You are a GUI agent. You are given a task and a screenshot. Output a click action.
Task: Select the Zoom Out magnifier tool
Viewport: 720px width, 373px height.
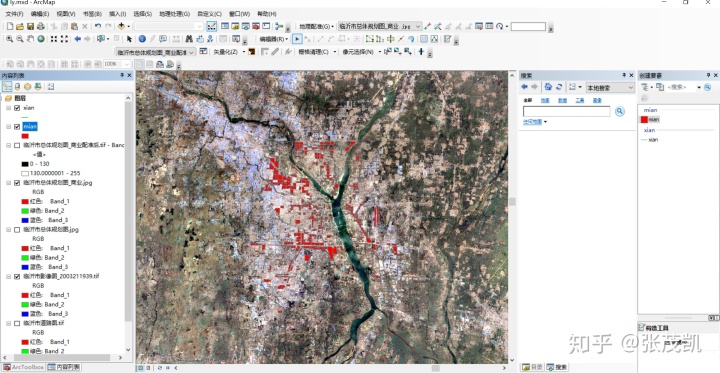coord(20,39)
